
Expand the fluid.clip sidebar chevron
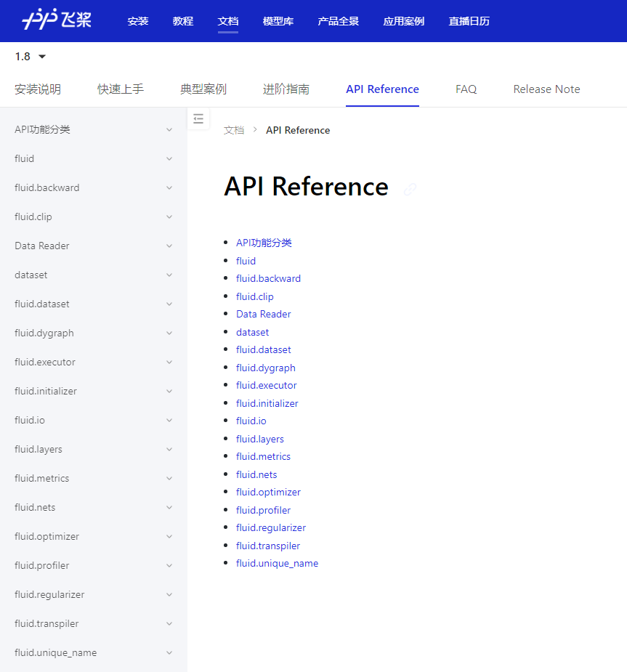[x=169, y=217]
